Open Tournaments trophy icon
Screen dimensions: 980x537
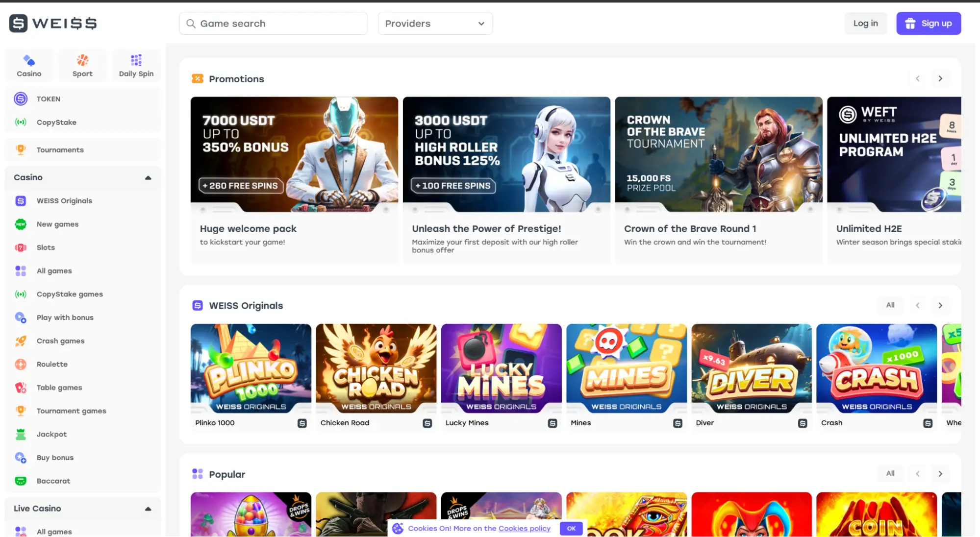(21, 150)
